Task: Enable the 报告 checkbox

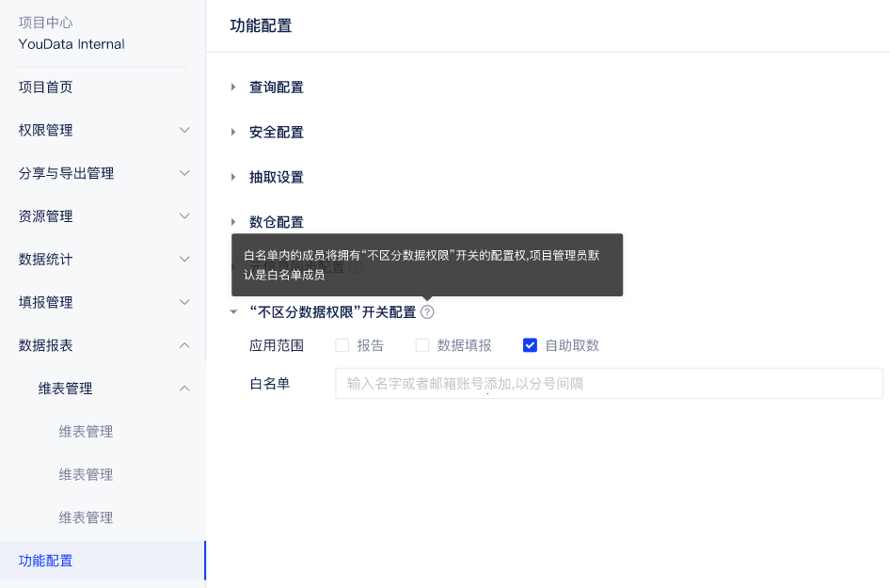Action: (x=342, y=345)
